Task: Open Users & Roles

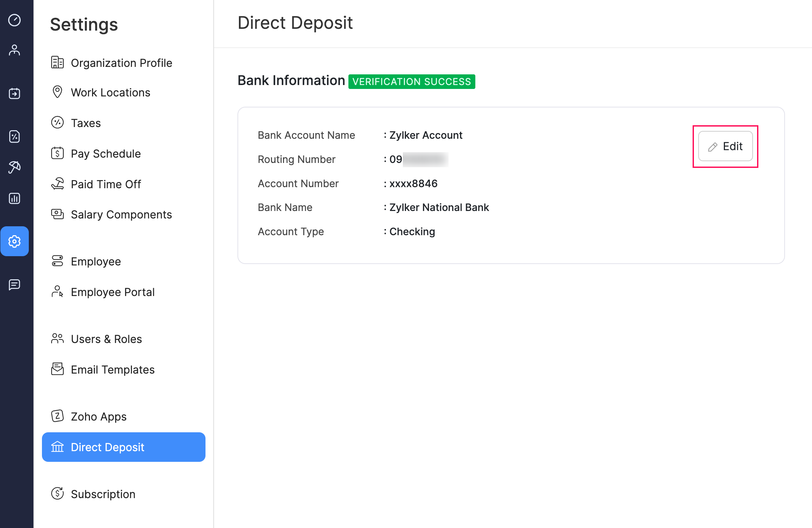Action: [106, 339]
